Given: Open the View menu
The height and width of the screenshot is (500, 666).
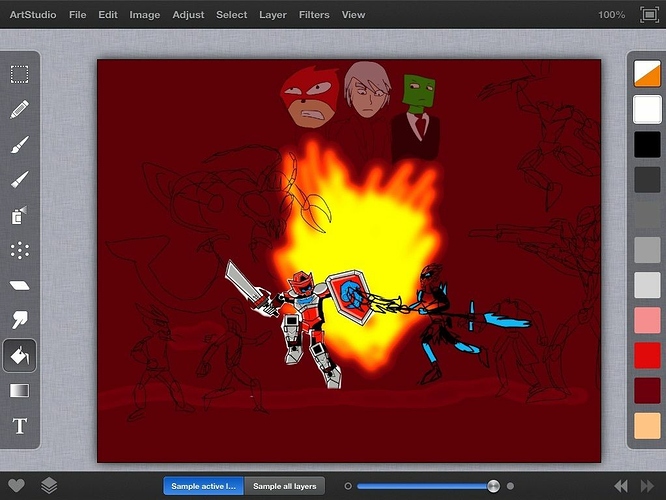Looking at the screenshot, I should pyautogui.click(x=353, y=15).
